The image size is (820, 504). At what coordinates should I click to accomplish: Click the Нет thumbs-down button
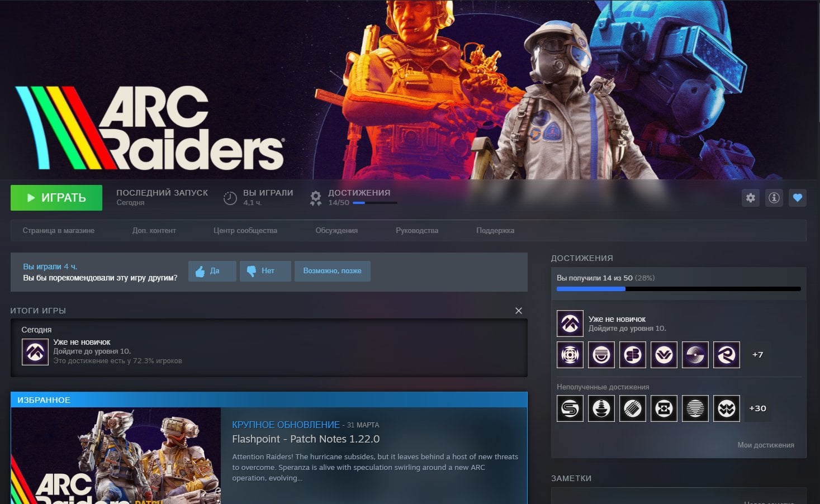pyautogui.click(x=266, y=271)
